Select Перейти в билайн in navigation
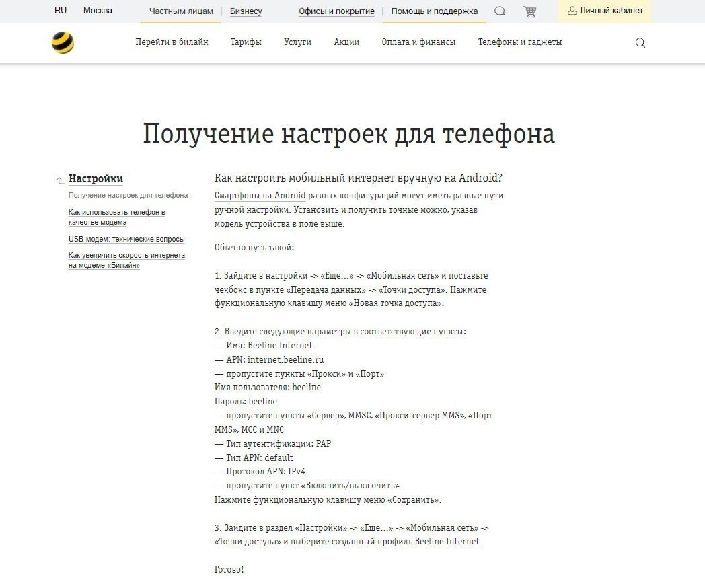Image resolution: width=705 pixels, height=588 pixels. coord(172,42)
